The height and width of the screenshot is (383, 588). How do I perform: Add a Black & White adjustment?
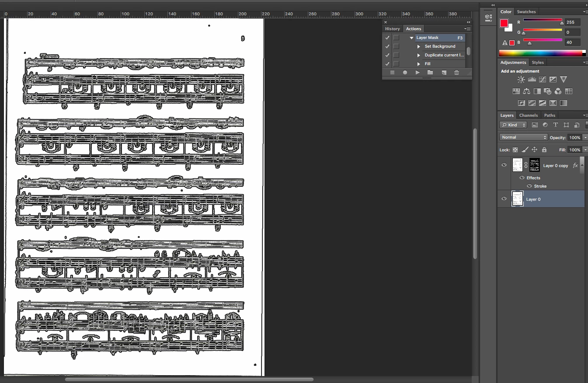pos(537,91)
